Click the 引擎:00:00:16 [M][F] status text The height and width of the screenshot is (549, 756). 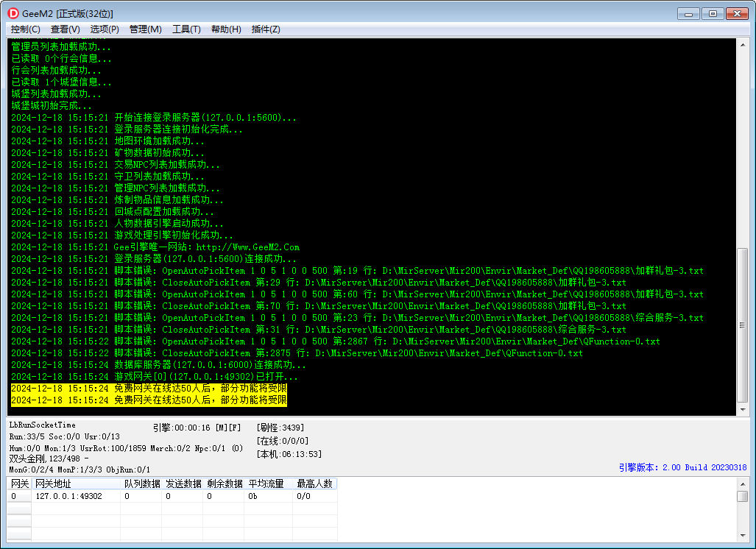click(x=197, y=428)
